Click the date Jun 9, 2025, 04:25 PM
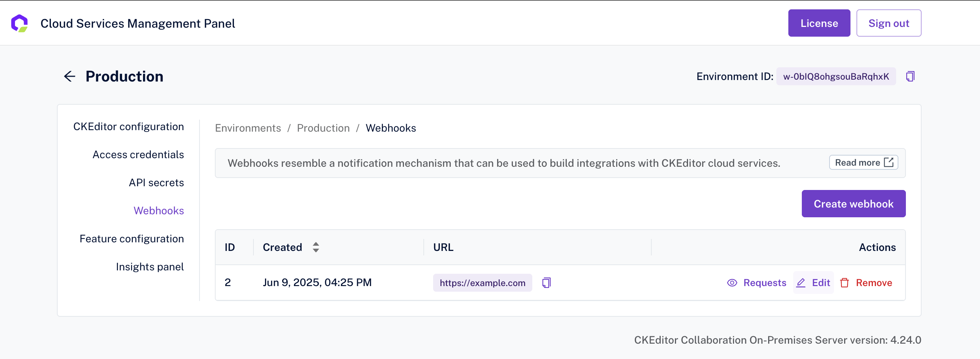Viewport: 980px width, 359px height. pos(317,282)
